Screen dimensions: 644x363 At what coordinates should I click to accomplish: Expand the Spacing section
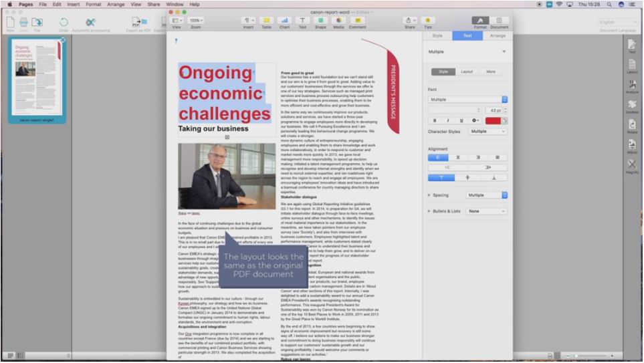[429, 195]
